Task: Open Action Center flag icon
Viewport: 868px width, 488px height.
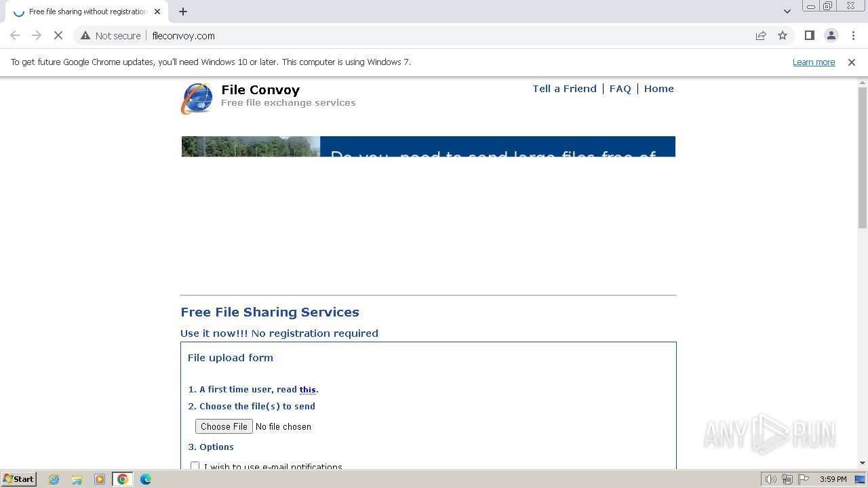Action: [802, 479]
